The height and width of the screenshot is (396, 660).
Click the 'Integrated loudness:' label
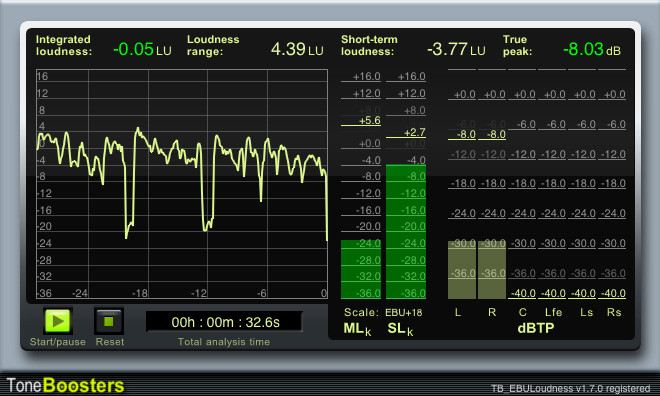[64, 45]
